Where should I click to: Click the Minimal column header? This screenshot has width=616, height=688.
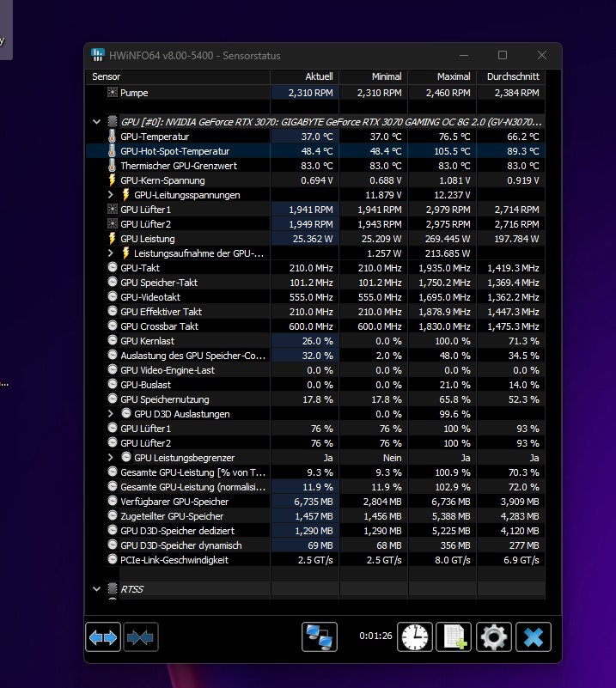point(374,76)
